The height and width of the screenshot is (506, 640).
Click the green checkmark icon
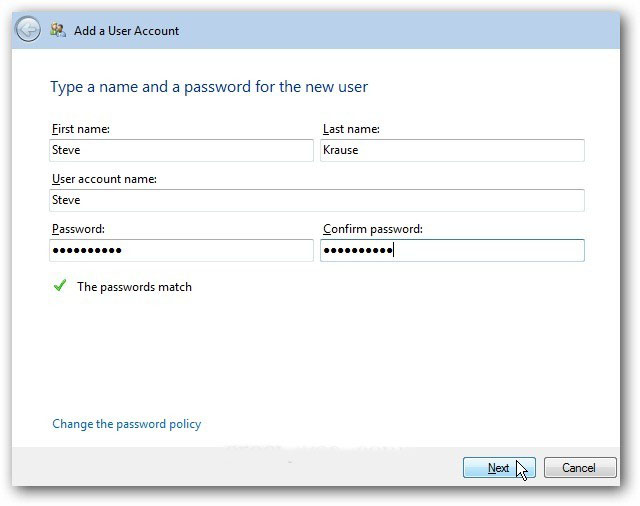click(x=59, y=286)
